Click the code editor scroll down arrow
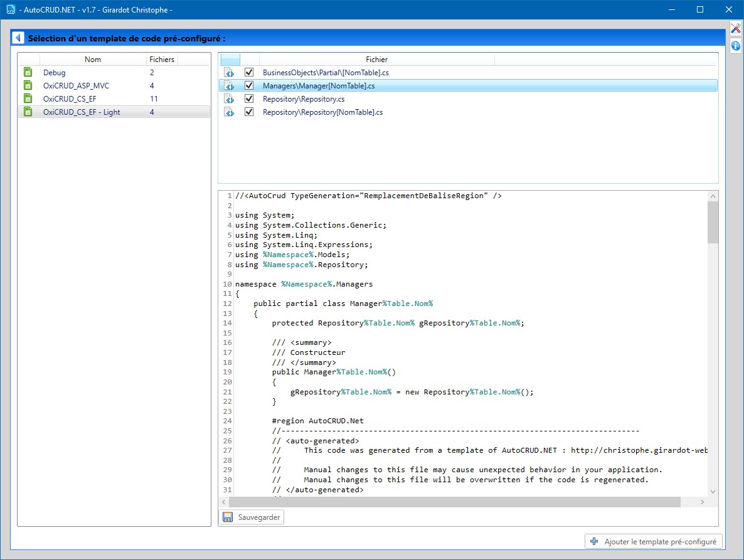 [713, 492]
